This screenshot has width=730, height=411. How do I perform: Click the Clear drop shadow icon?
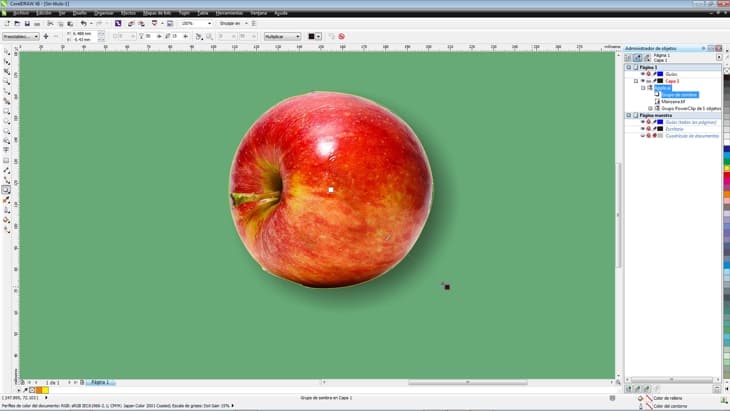(342, 36)
